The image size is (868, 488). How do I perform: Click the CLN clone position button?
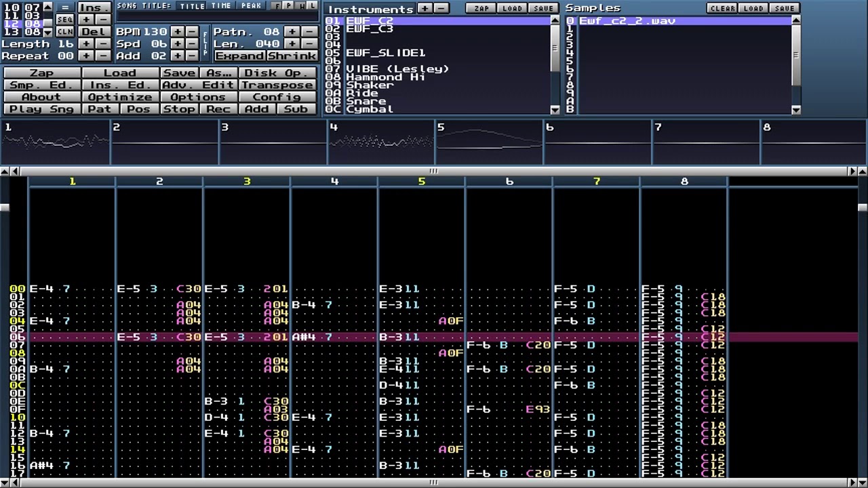[x=65, y=32]
